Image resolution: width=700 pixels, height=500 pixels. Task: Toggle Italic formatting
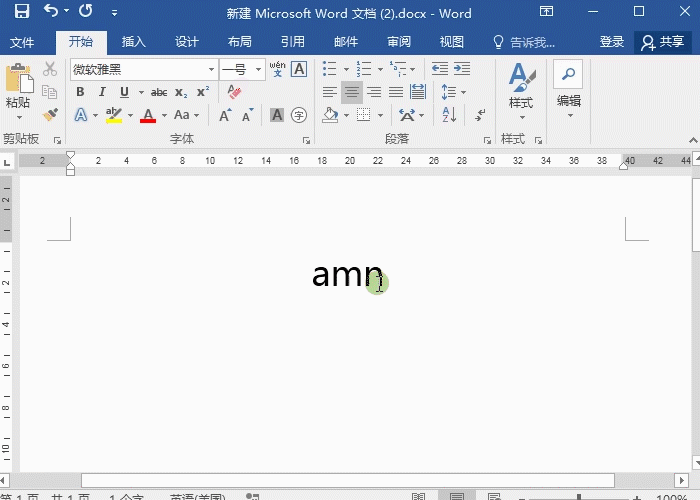point(105,92)
